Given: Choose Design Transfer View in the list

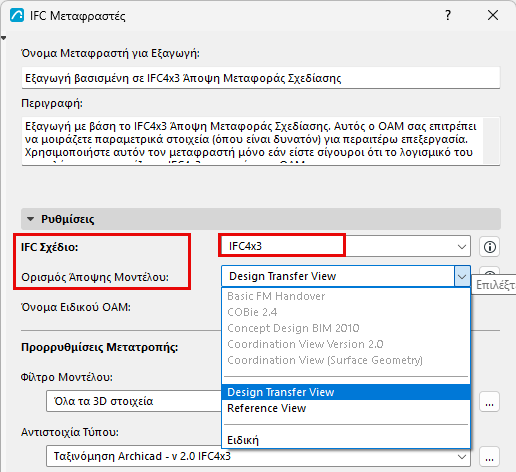Looking at the screenshot, I should [x=346, y=392].
